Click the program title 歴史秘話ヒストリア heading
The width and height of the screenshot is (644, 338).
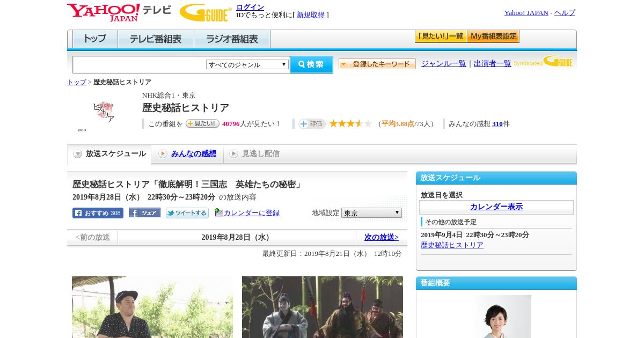point(186,108)
